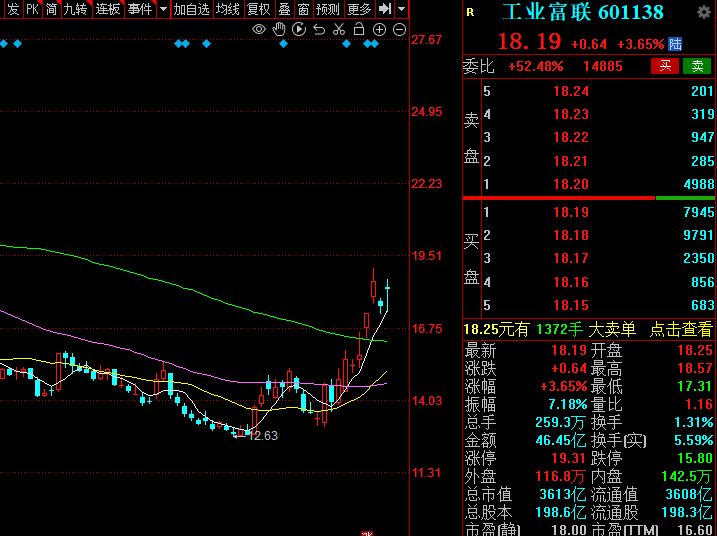Click the 点击查看 link
Screen dimensions: 717x536
[681, 329]
